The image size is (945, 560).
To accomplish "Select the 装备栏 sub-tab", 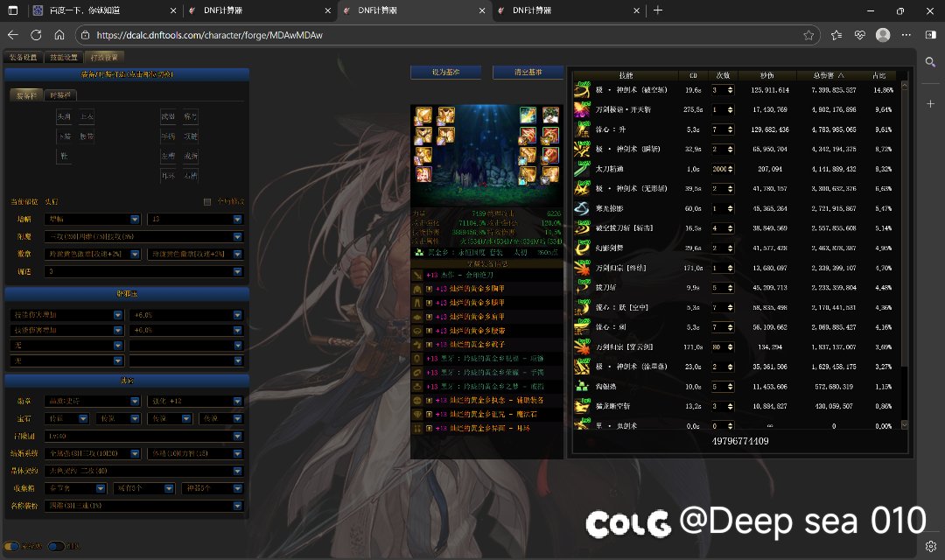I will [26, 96].
